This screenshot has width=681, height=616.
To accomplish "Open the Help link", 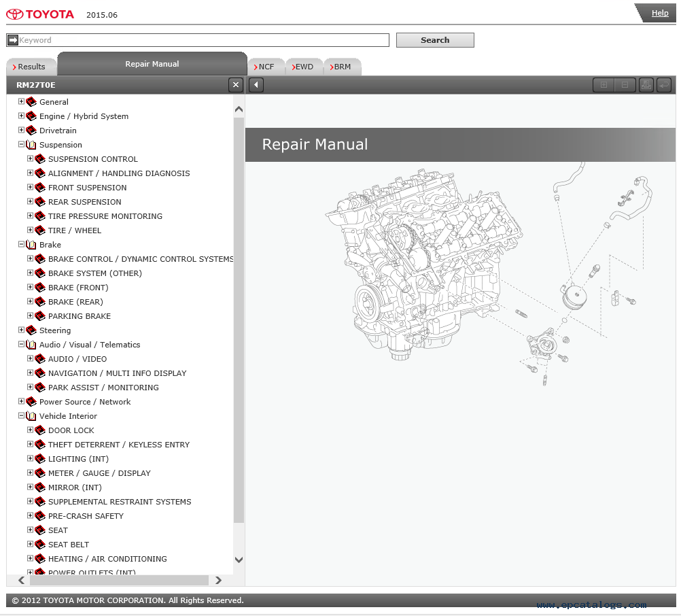I will click(659, 13).
